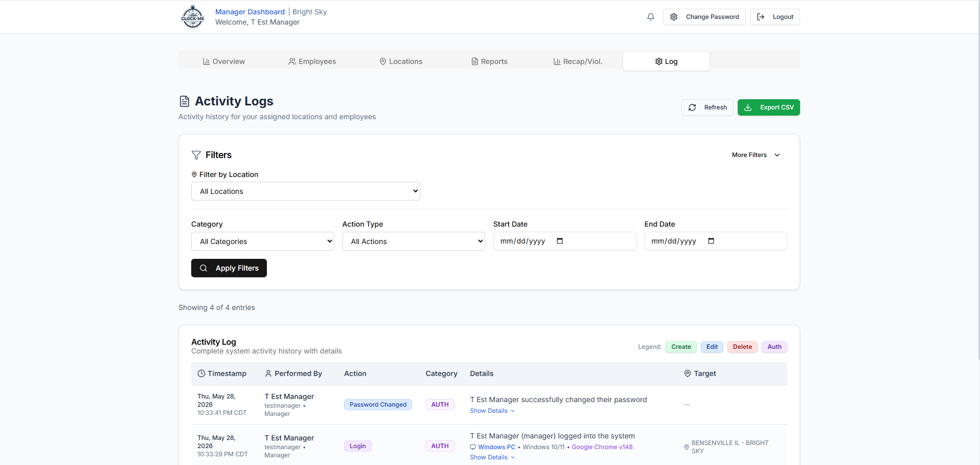Screen dimensions: 980x465
Task: Click 'BENSENVILLE IL - BRIGHT SKY' target text
Action: tap(730, 447)
